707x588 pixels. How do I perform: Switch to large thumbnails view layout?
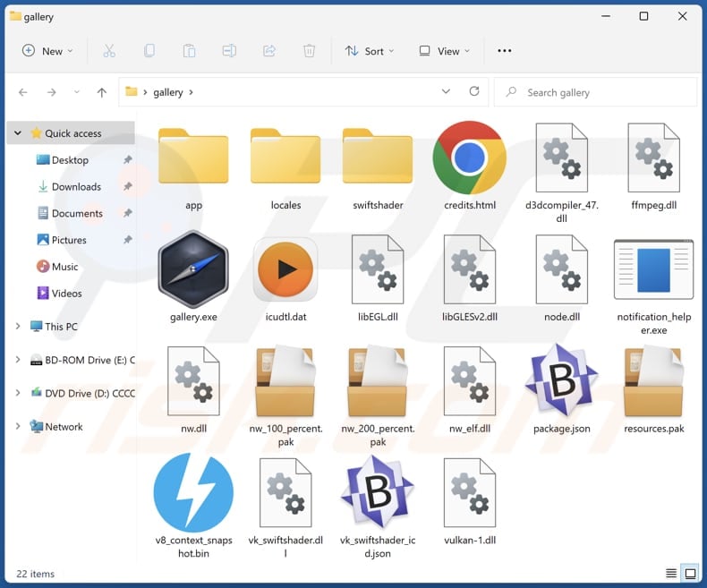coord(691,574)
